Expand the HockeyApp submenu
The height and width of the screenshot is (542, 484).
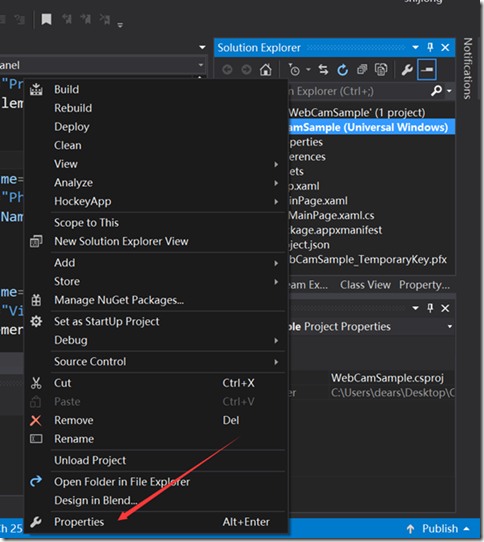[x=276, y=202]
